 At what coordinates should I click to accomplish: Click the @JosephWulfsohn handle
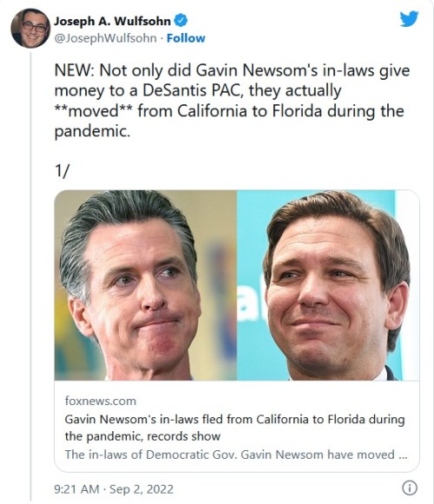coord(106,38)
